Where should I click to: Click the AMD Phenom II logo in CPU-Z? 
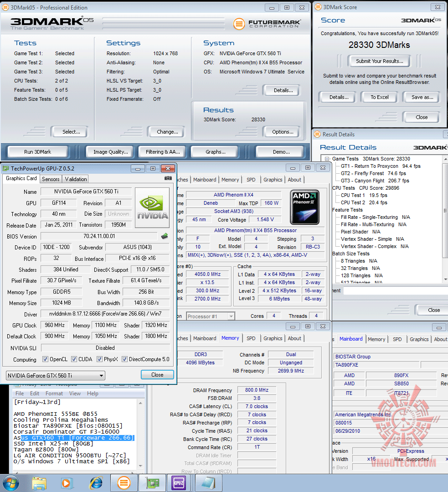[304, 207]
